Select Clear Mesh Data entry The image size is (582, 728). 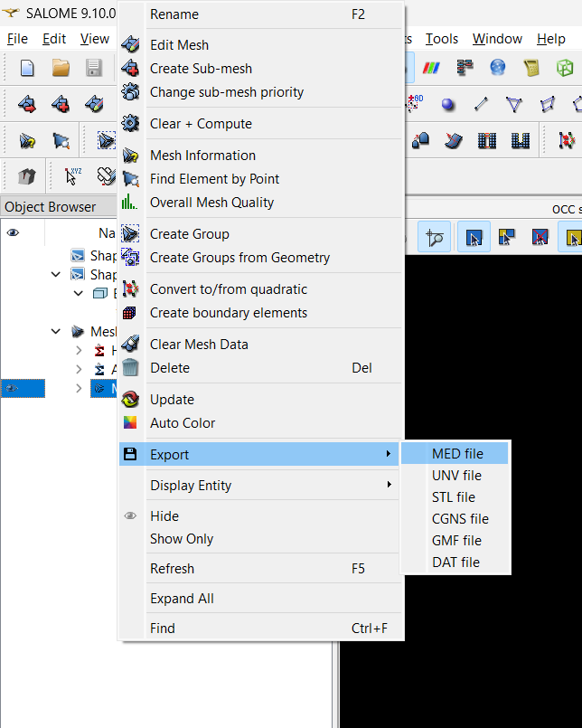pos(260,344)
